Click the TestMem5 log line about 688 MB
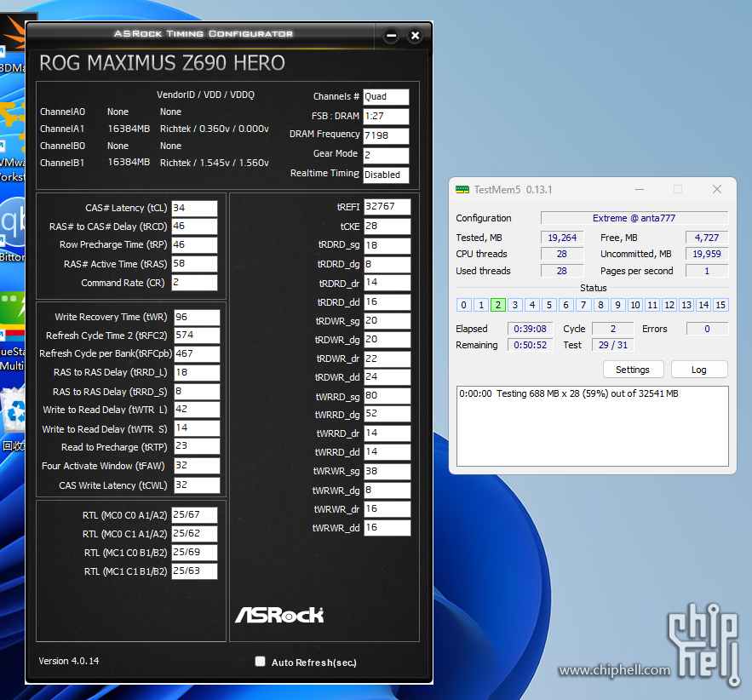Image resolution: width=752 pixels, height=700 pixels. coord(569,393)
